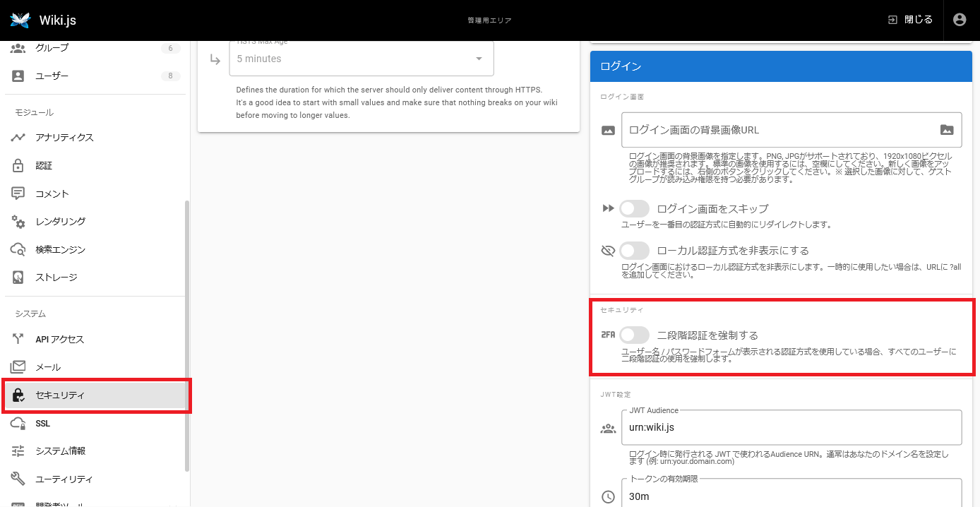Click the 認証 lock icon in sidebar
Image resolution: width=980 pixels, height=507 pixels.
pos(18,166)
